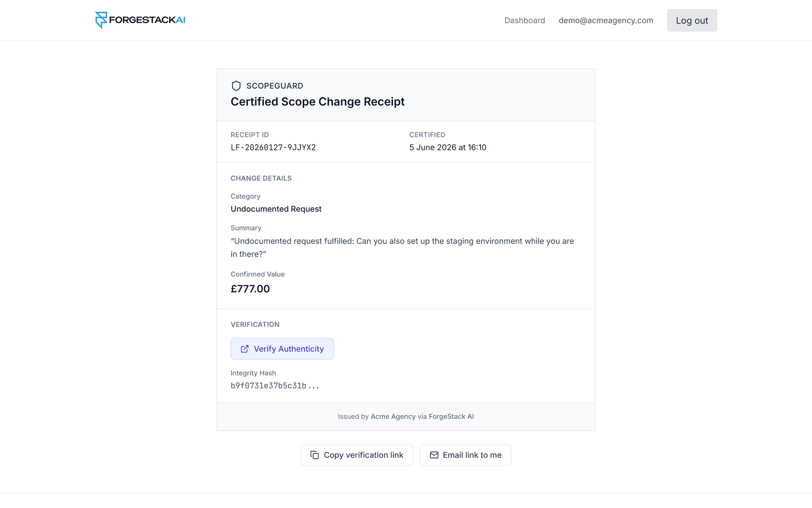The image size is (812, 508).
Task: Click the RECEIPT ID label
Action: (x=250, y=135)
